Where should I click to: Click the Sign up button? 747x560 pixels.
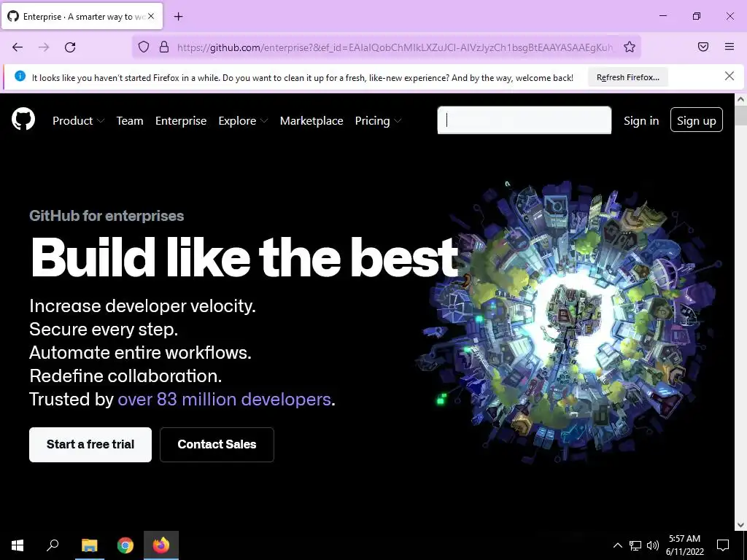(697, 120)
